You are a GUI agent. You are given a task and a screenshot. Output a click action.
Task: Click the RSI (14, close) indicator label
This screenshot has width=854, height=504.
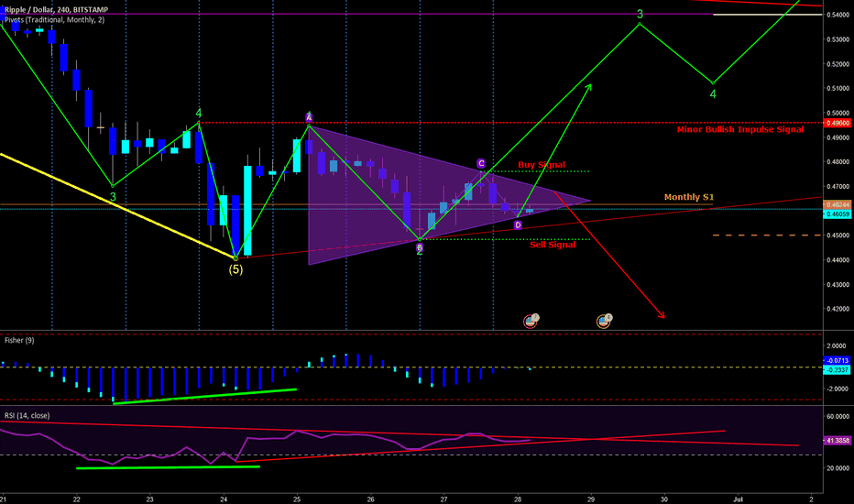27,415
